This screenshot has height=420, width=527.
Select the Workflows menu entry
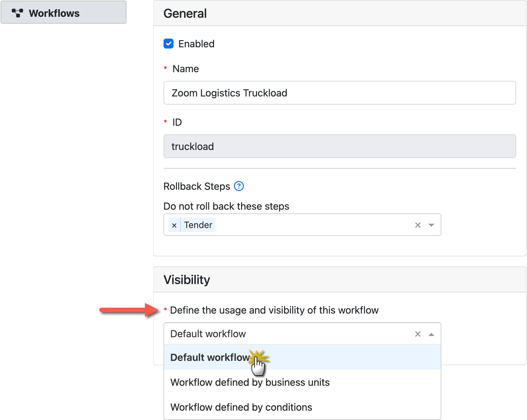tap(54, 12)
